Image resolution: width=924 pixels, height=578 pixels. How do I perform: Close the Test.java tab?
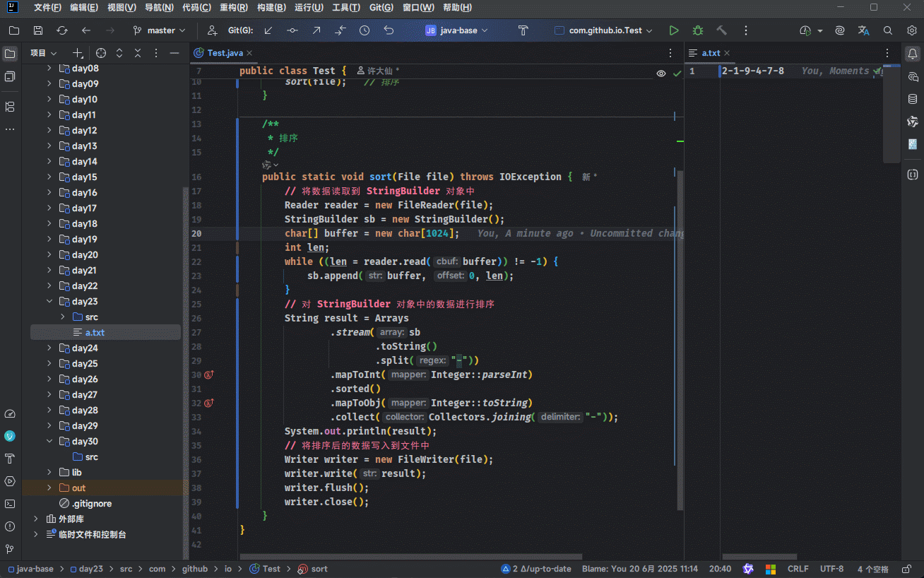coord(249,53)
